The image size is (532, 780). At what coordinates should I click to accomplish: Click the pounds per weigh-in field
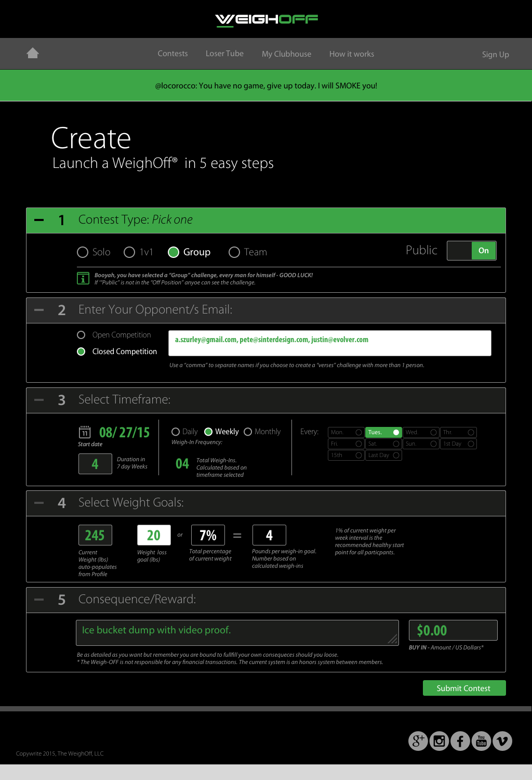(269, 535)
